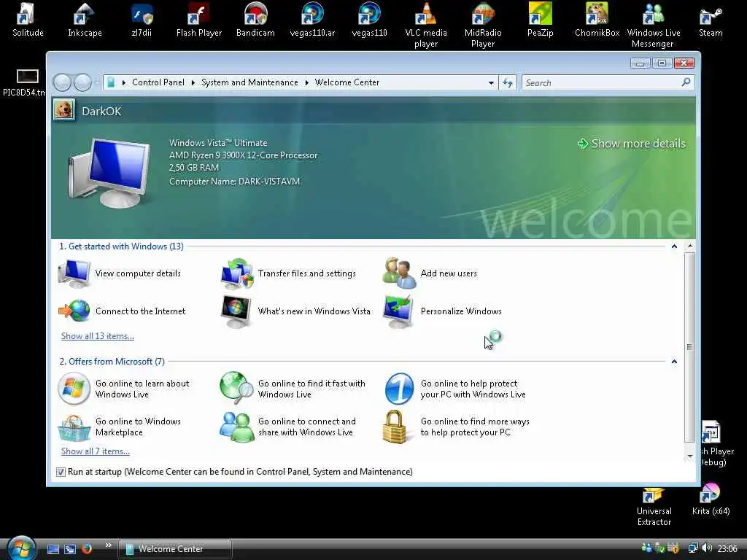Image resolution: width=747 pixels, height=560 pixels.
Task: Open the Windows Start orb
Action: pyautogui.click(x=21, y=548)
